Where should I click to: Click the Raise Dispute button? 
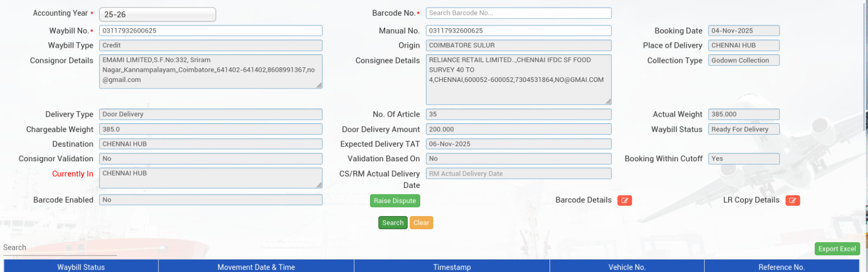point(394,201)
